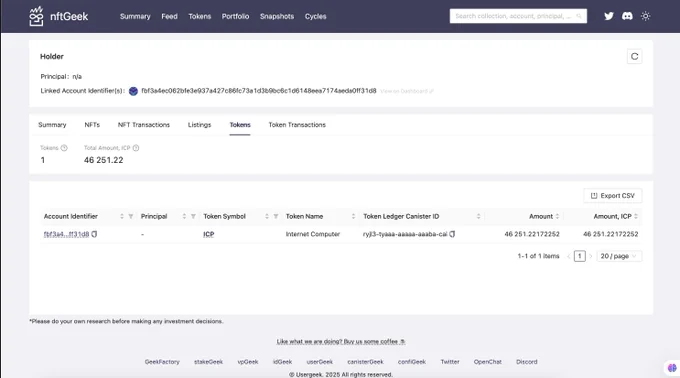Open Discord footer link
This screenshot has height=378, width=680.
(x=527, y=362)
